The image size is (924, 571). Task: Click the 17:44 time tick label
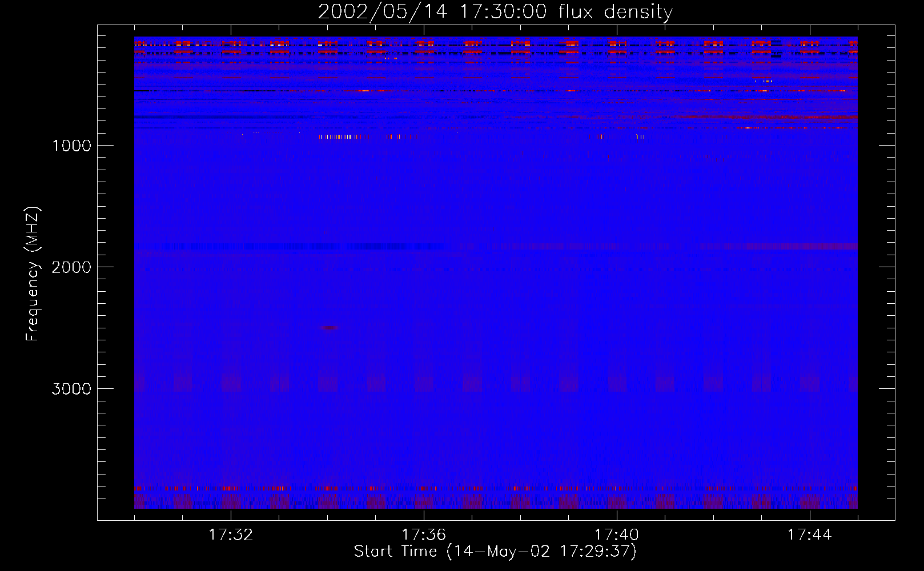[810, 535]
